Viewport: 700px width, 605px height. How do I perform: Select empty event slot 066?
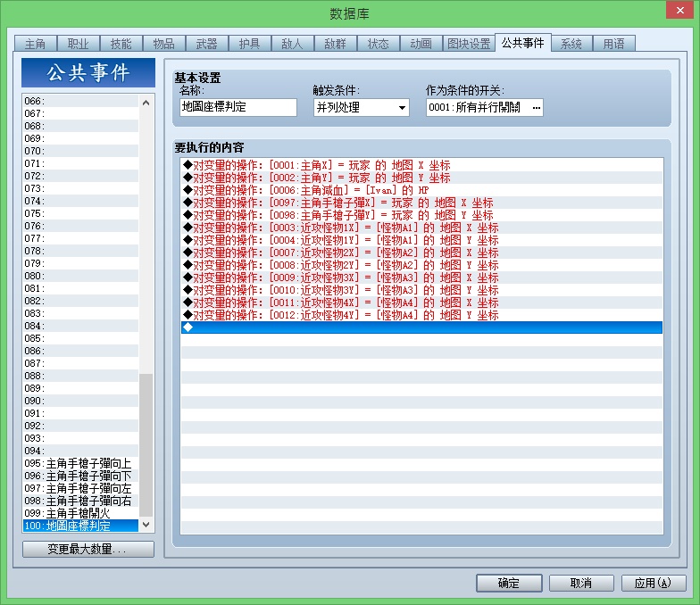pyautogui.click(x=80, y=101)
